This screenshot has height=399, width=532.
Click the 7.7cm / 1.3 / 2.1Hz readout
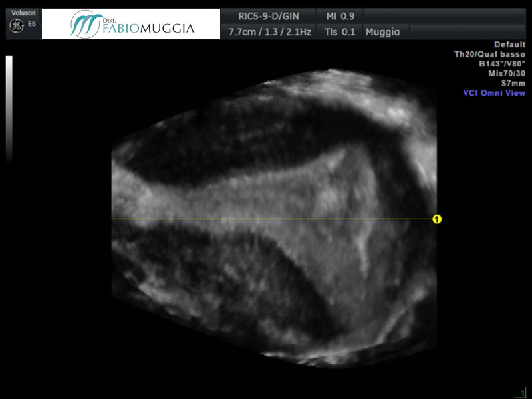pos(270,32)
